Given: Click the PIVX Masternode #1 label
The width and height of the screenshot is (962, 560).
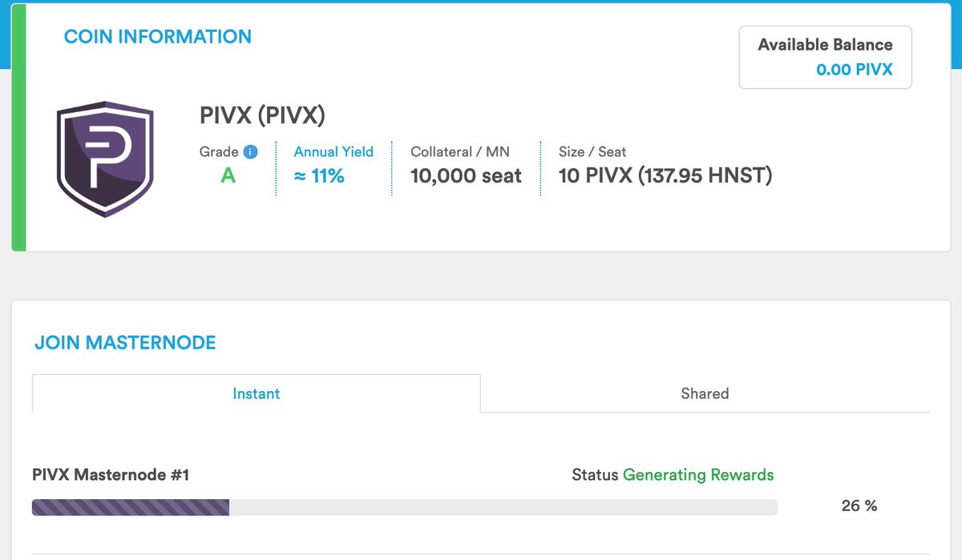Looking at the screenshot, I should tap(111, 475).
